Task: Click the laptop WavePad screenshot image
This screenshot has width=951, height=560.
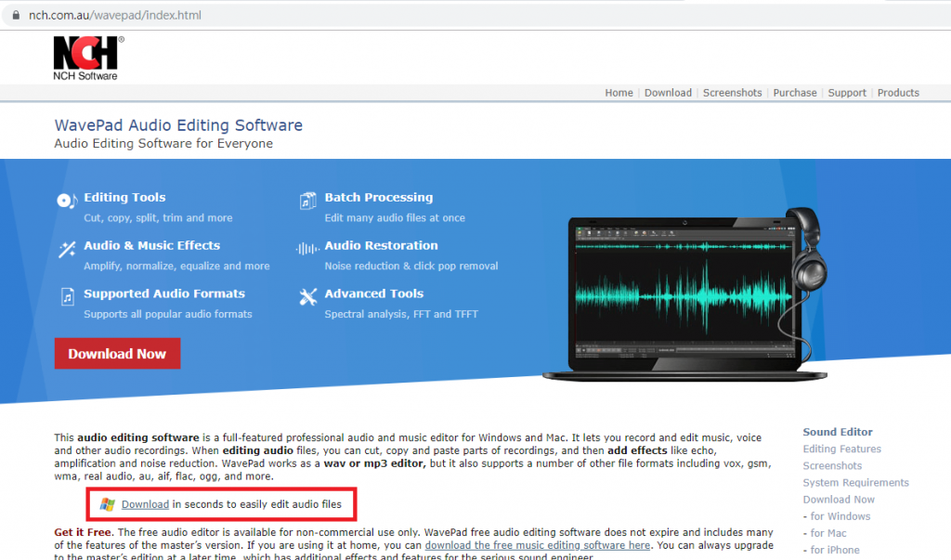Action: click(x=685, y=295)
